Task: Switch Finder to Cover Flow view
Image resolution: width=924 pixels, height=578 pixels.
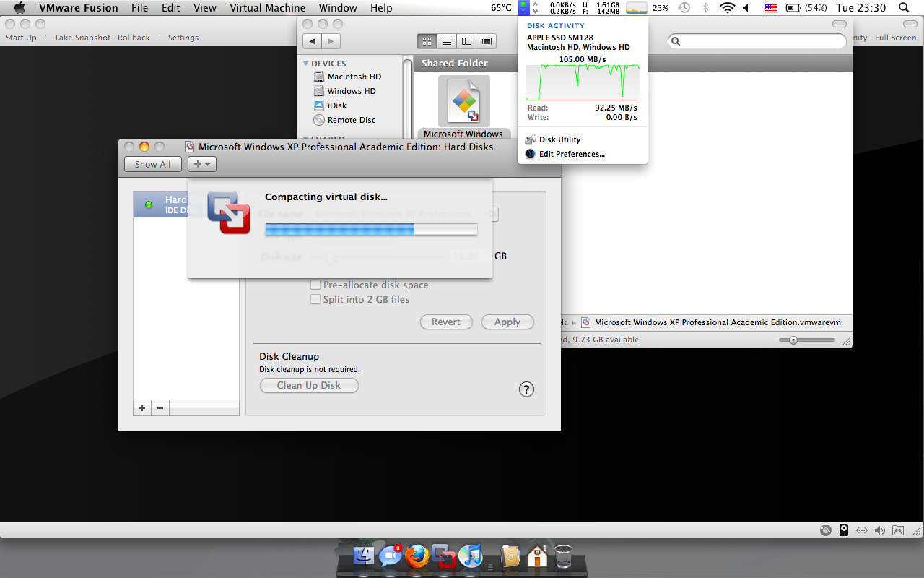Action: tap(487, 41)
